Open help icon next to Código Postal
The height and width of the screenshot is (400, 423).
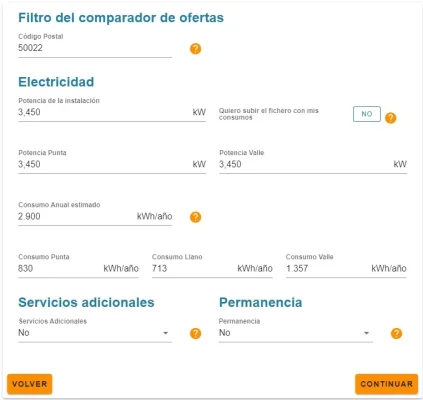click(x=195, y=49)
